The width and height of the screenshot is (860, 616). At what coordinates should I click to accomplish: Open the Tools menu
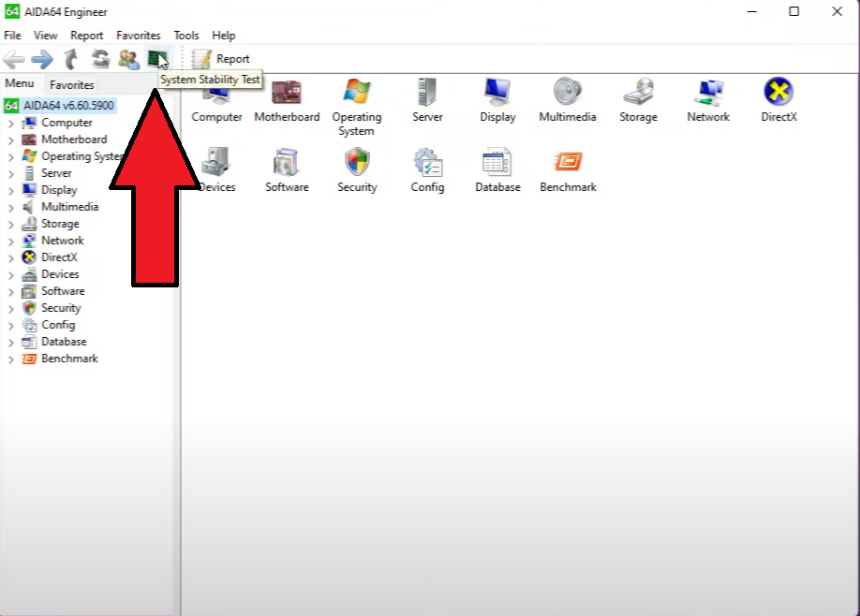point(185,36)
